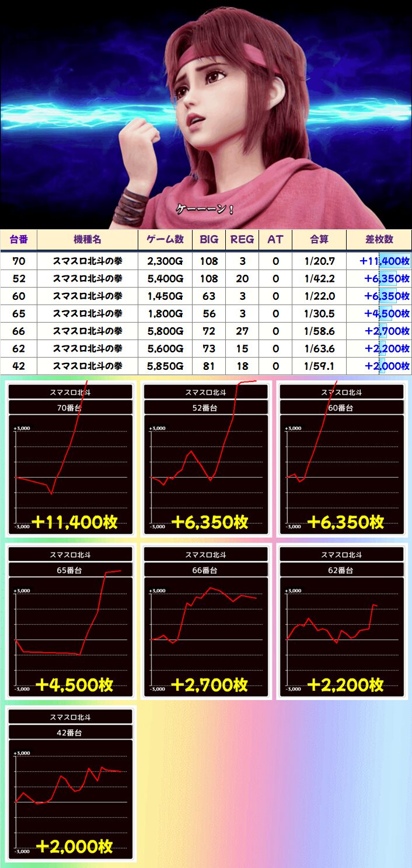Open the 65番台 slump graph
Viewport: 412px width, 868px height.
pyautogui.click(x=71, y=621)
